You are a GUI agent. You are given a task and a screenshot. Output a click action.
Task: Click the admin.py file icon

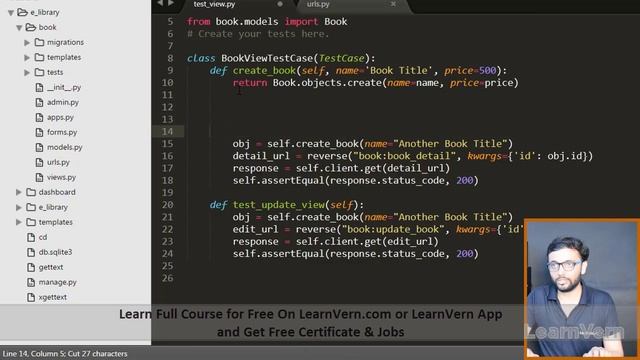[39, 102]
